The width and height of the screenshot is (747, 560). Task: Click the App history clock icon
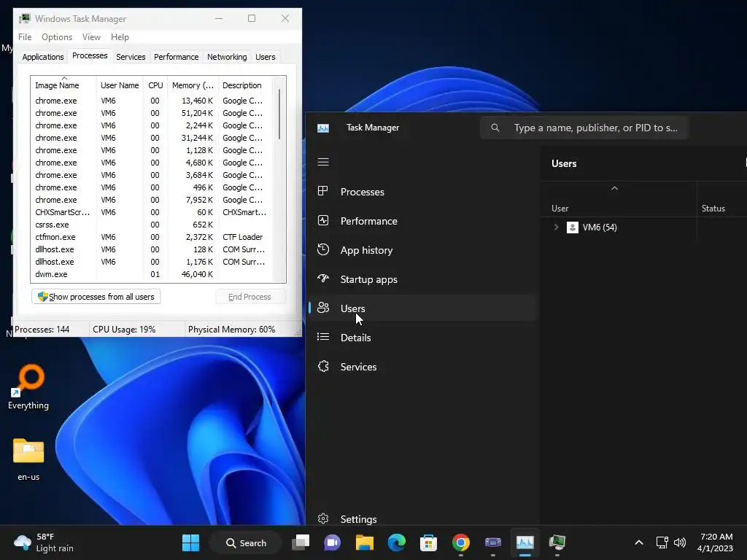point(323,249)
